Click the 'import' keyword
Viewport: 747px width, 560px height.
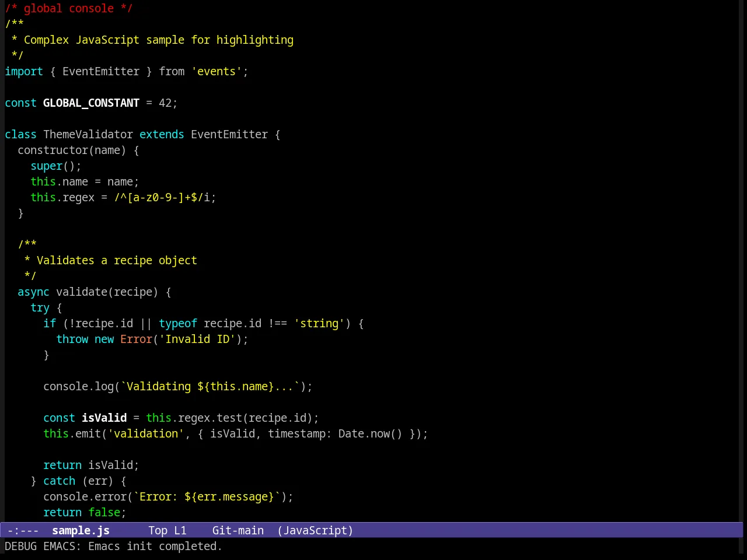(x=24, y=71)
